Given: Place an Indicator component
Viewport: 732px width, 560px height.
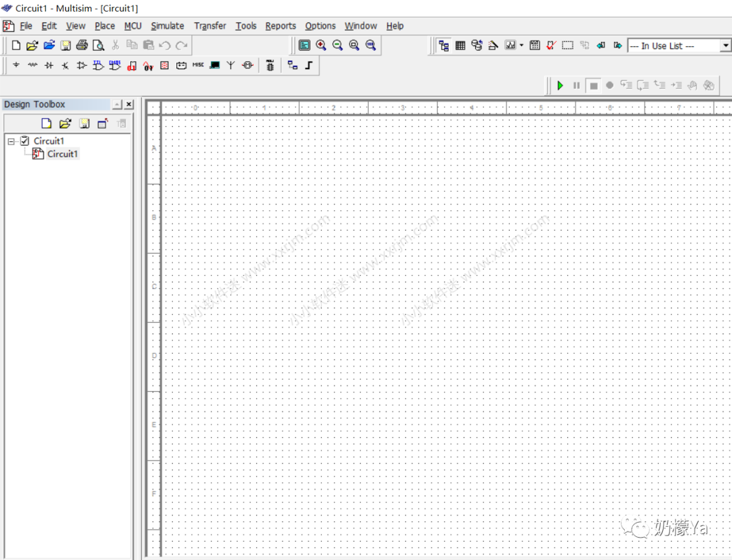Looking at the screenshot, I should [x=164, y=65].
